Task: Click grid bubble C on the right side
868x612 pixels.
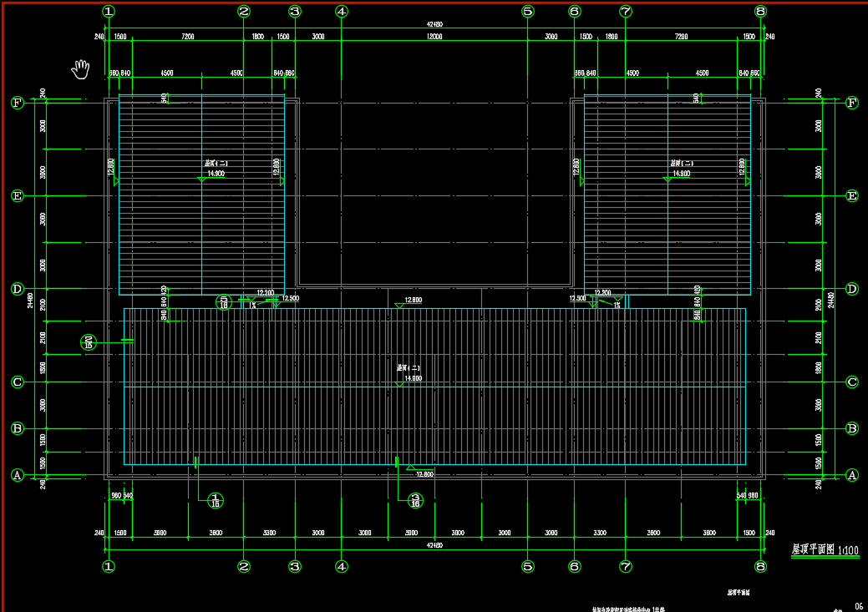Action: (x=852, y=382)
